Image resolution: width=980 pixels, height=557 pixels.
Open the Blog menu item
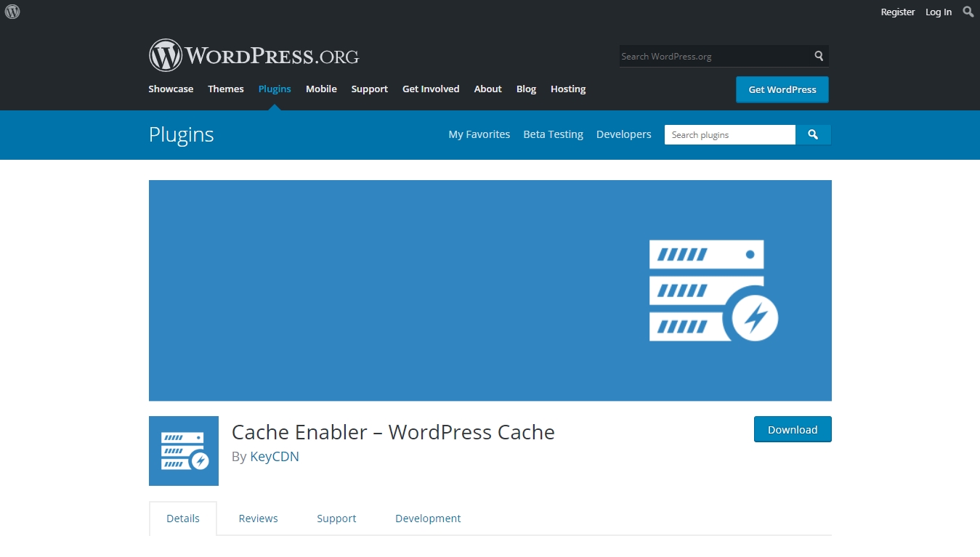click(526, 89)
